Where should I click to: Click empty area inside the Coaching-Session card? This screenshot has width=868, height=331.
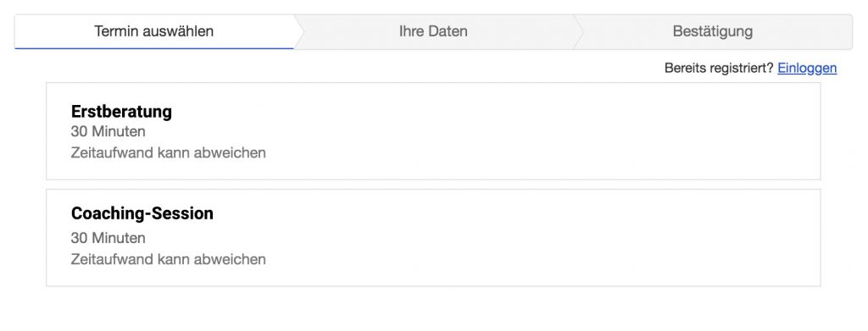526,238
